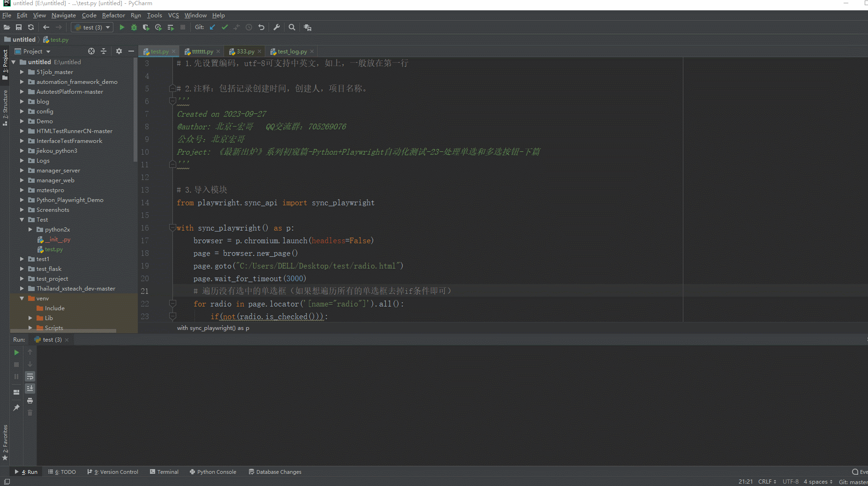Open the Terminal tool window
The width and height of the screenshot is (868, 486).
[164, 472]
